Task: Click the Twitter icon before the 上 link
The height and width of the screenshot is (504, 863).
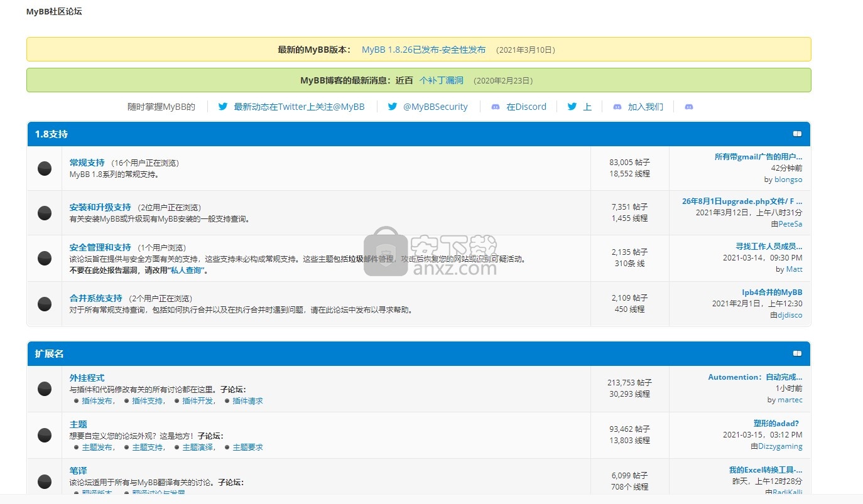Action: [x=572, y=107]
